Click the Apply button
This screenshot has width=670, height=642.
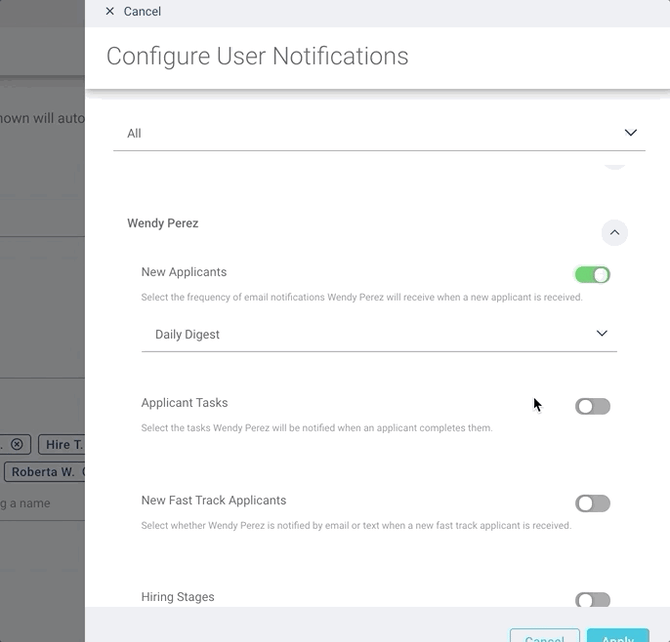tap(617, 636)
